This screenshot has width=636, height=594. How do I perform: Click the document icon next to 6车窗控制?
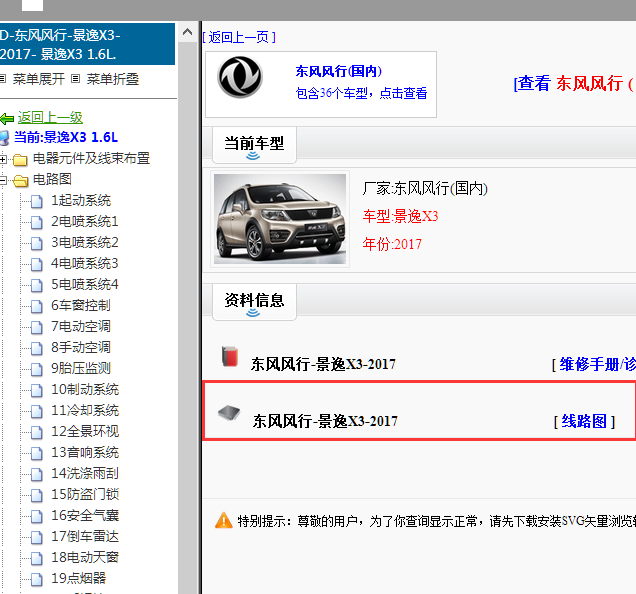tap(37, 306)
